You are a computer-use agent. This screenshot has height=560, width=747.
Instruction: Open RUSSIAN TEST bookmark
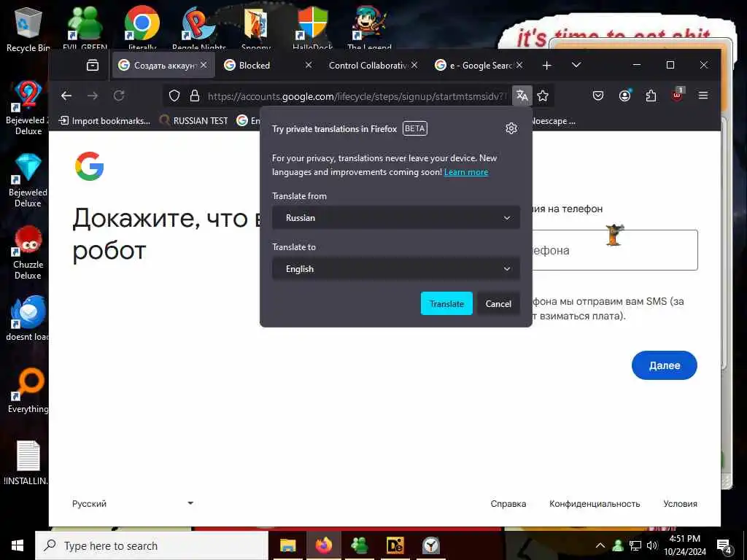point(194,121)
